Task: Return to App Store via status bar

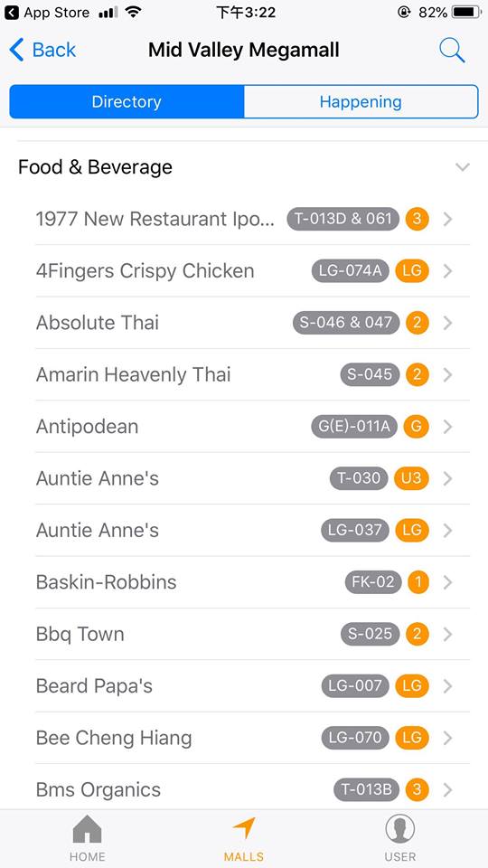Action: pos(46,12)
